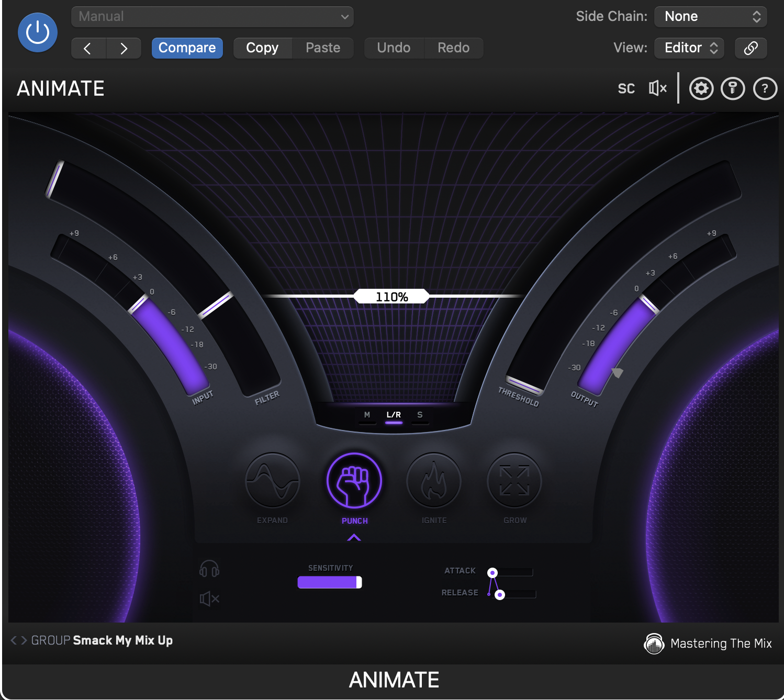The image size is (784, 700).
Task: Paste plugin settings
Action: [x=323, y=48]
